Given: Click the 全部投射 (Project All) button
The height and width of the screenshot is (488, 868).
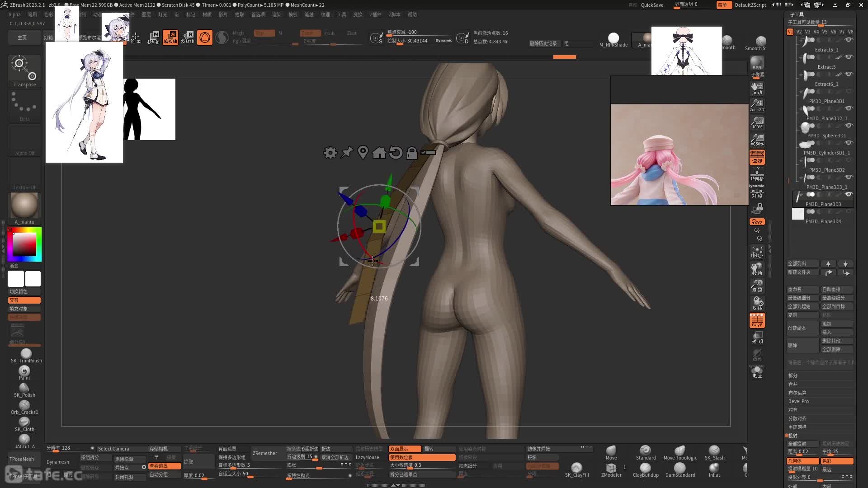Looking at the screenshot, I should [803, 444].
